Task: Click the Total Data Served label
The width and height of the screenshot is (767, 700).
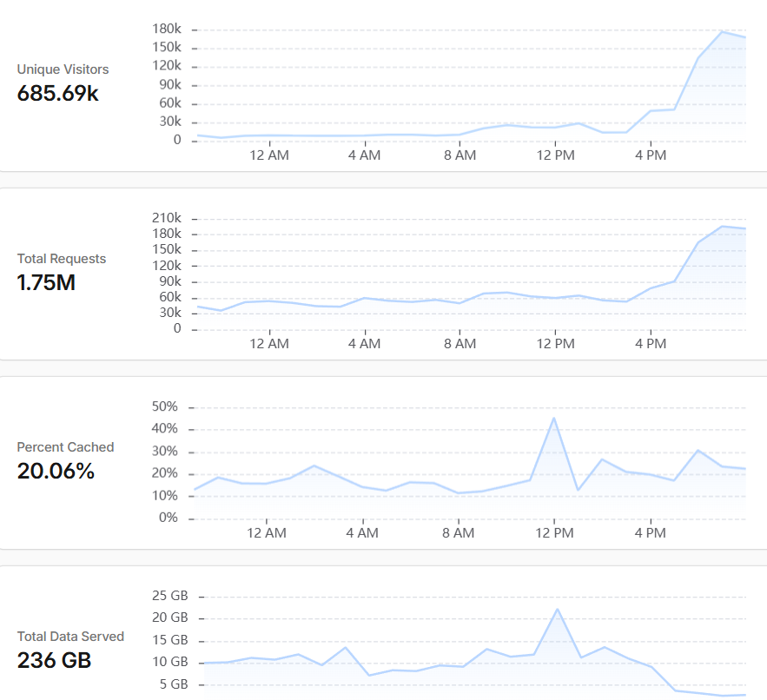Action: click(x=70, y=637)
